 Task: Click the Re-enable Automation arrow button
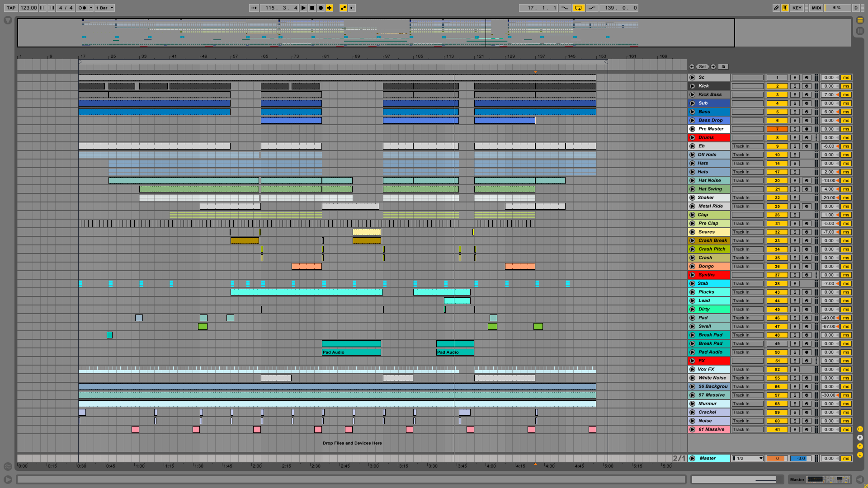pos(352,8)
